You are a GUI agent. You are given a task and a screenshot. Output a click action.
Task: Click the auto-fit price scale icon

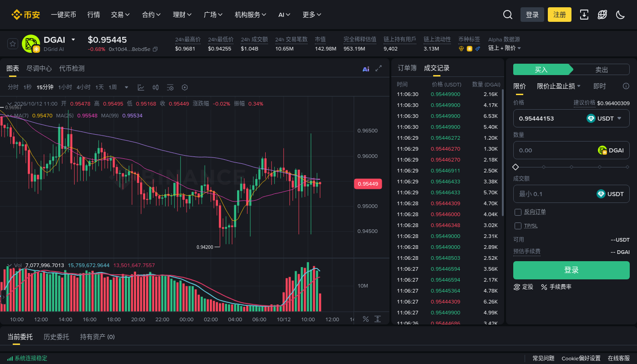(x=378, y=319)
